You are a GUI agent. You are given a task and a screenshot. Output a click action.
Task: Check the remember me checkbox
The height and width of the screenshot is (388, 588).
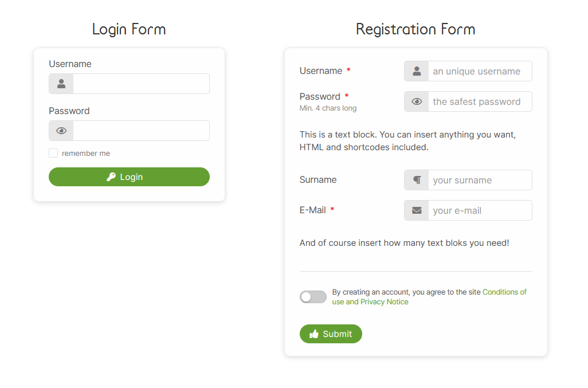click(x=53, y=153)
